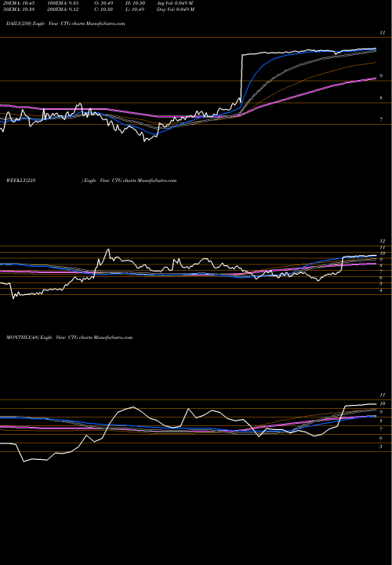This screenshot has width=392, height=565.
Task: Click the 'Avg Vol' reading
Action: (x=175, y=3)
